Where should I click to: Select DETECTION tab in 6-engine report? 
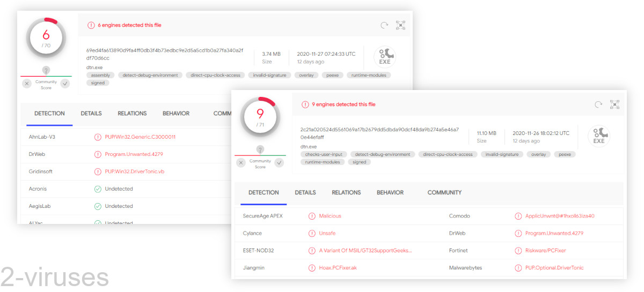pyautogui.click(x=49, y=114)
